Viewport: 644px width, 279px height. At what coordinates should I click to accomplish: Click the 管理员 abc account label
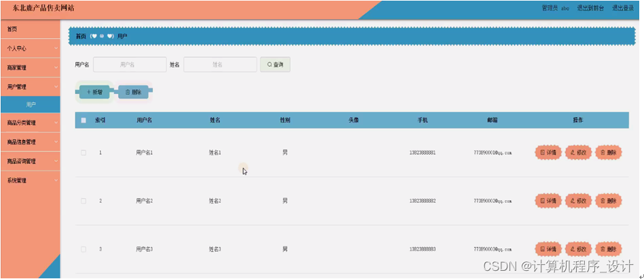click(555, 7)
